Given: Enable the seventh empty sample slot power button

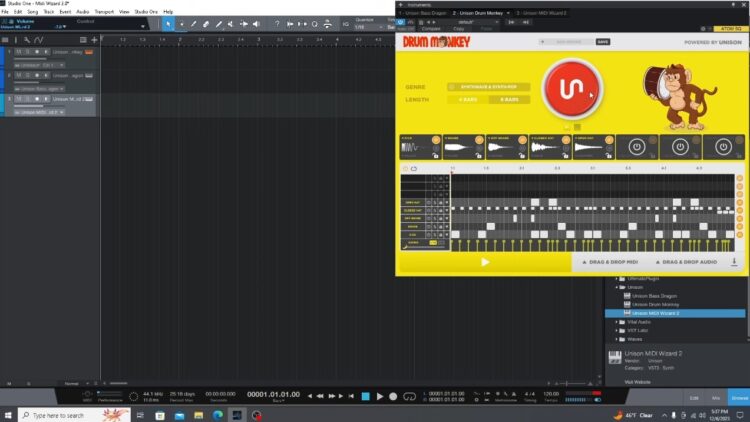Looking at the screenshot, I should (680, 147).
